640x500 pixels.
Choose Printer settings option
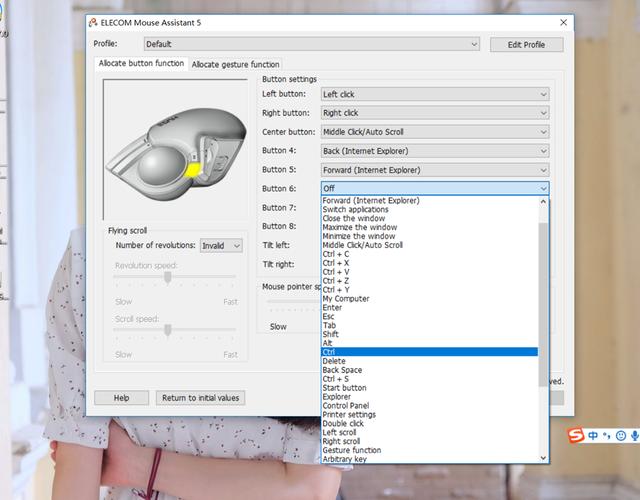(430, 415)
